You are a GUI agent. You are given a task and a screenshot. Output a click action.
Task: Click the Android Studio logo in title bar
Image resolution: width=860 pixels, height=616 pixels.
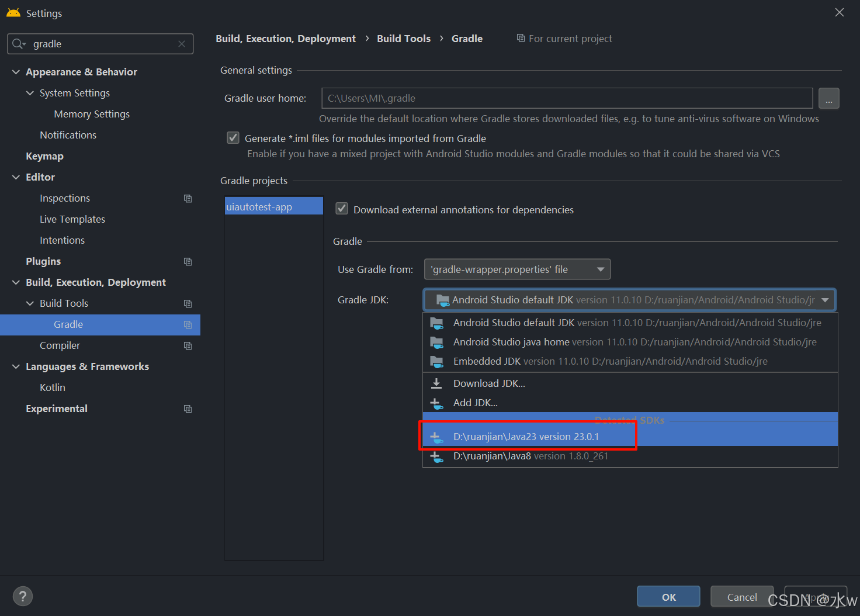point(13,13)
